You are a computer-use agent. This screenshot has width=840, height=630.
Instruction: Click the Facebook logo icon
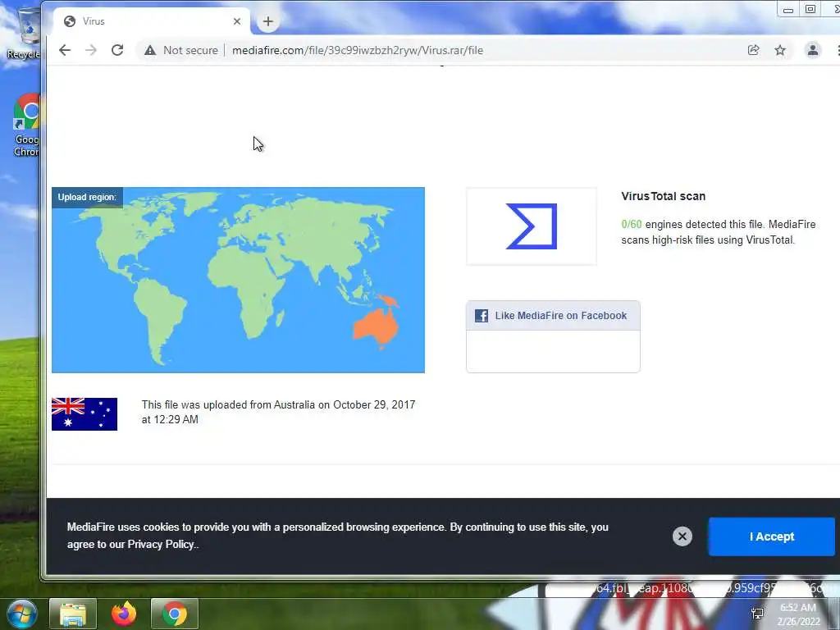tap(481, 316)
